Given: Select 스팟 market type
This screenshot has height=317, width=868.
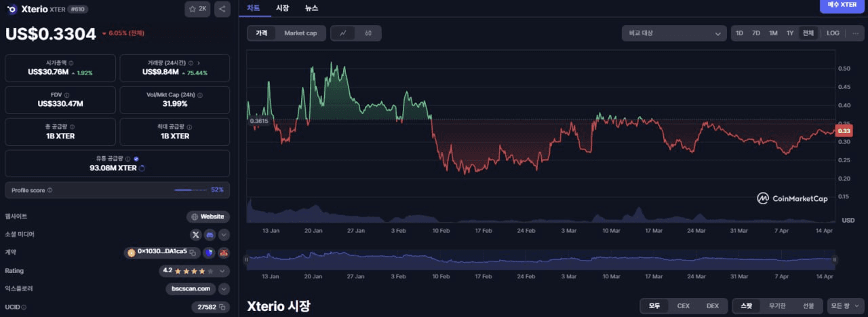Looking at the screenshot, I should click(x=747, y=306).
